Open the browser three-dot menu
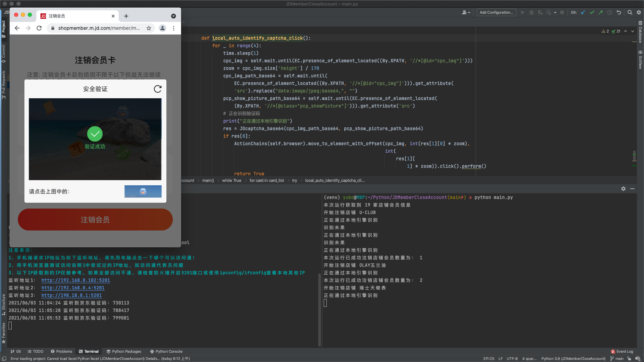This screenshot has height=362, width=644. pyautogui.click(x=174, y=28)
